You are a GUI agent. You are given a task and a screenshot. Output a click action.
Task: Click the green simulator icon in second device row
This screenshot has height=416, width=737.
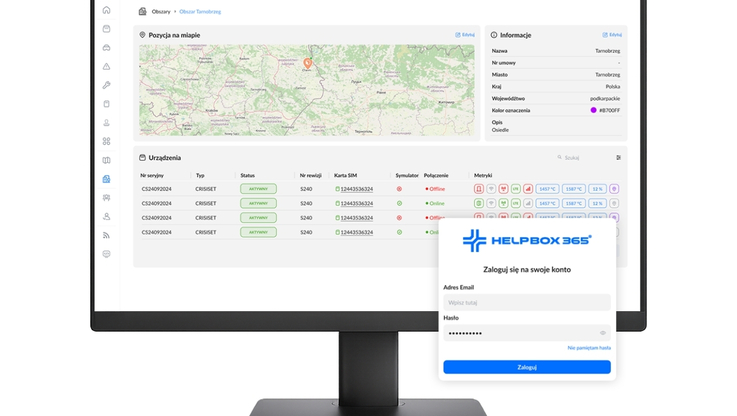point(399,204)
